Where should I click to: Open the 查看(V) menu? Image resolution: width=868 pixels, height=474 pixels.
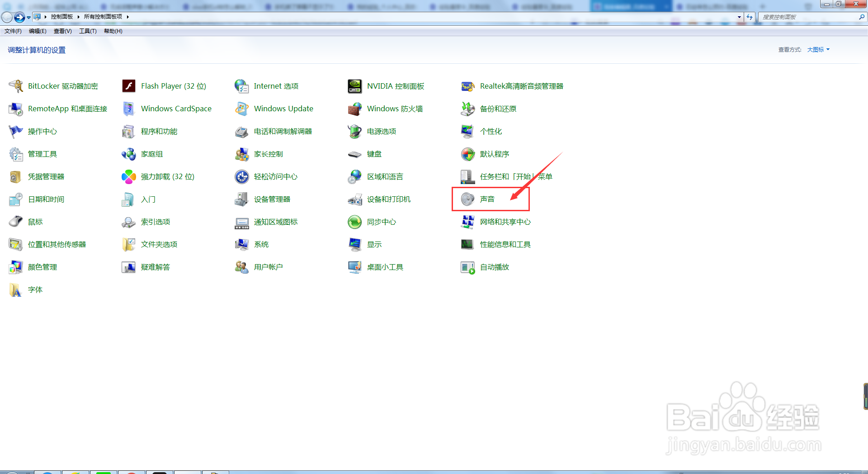63,31
